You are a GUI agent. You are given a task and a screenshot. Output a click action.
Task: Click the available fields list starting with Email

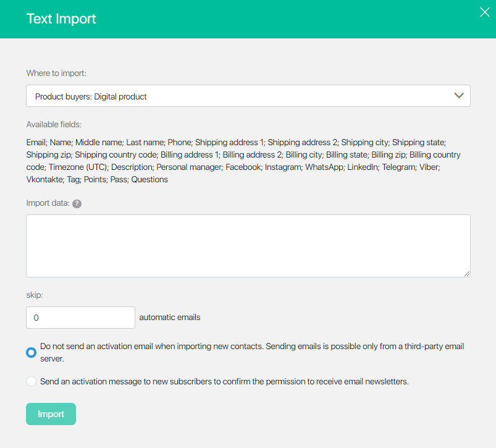click(243, 161)
